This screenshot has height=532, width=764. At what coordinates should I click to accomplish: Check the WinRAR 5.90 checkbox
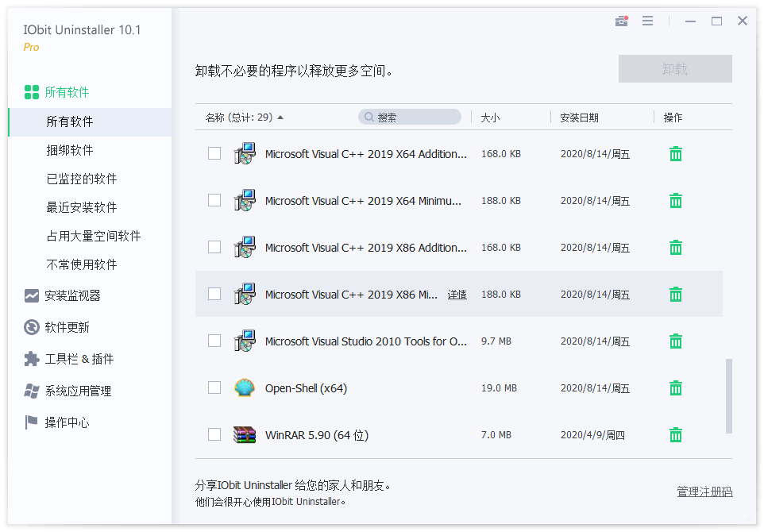point(214,434)
